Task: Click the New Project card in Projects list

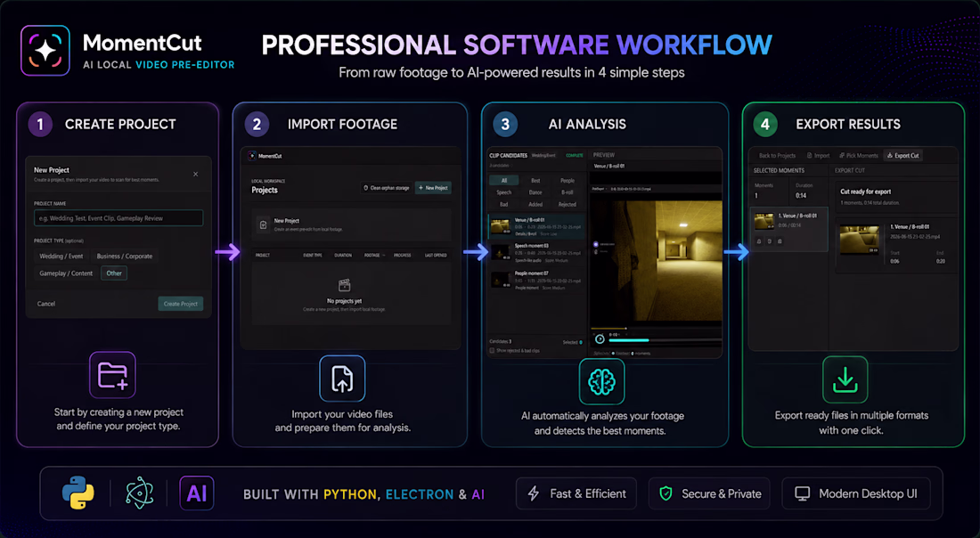Action: pyautogui.click(x=351, y=225)
